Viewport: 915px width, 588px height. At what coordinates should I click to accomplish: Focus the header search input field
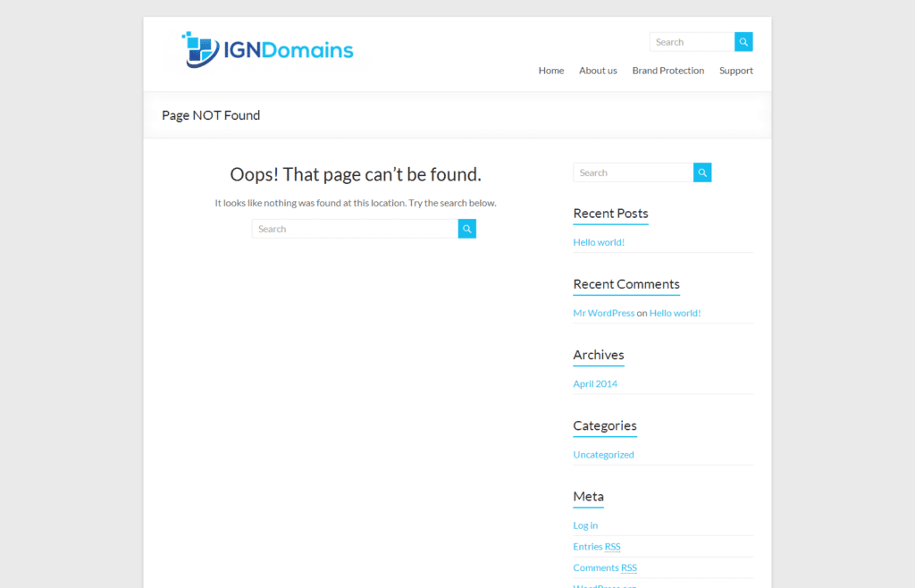(x=692, y=42)
